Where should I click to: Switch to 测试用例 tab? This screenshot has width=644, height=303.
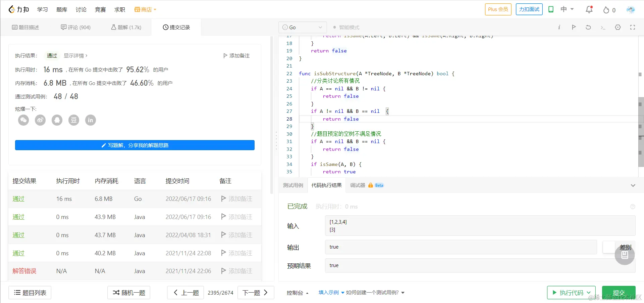click(x=293, y=185)
